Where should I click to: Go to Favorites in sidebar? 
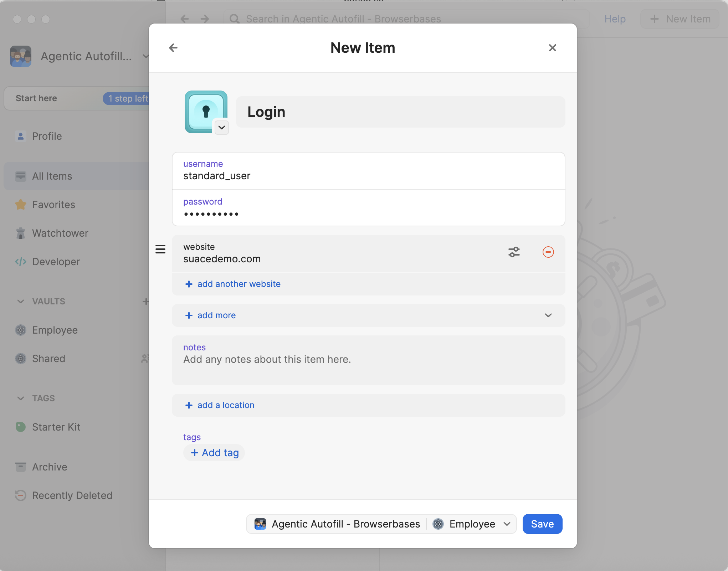pyautogui.click(x=53, y=205)
